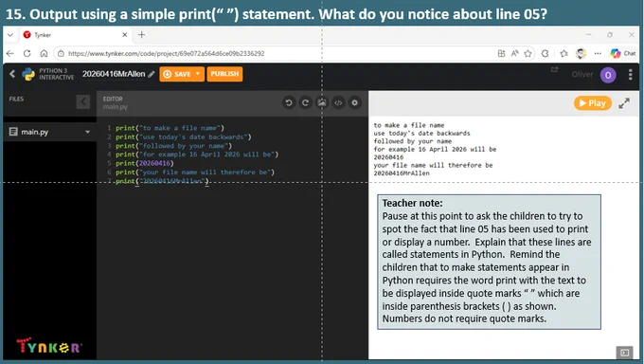Open a new browser tab
This screenshot has height=364, width=644.
click(142, 35)
